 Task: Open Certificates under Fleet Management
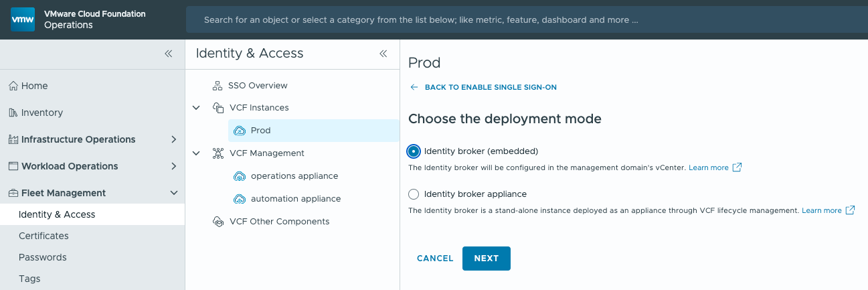(44, 236)
